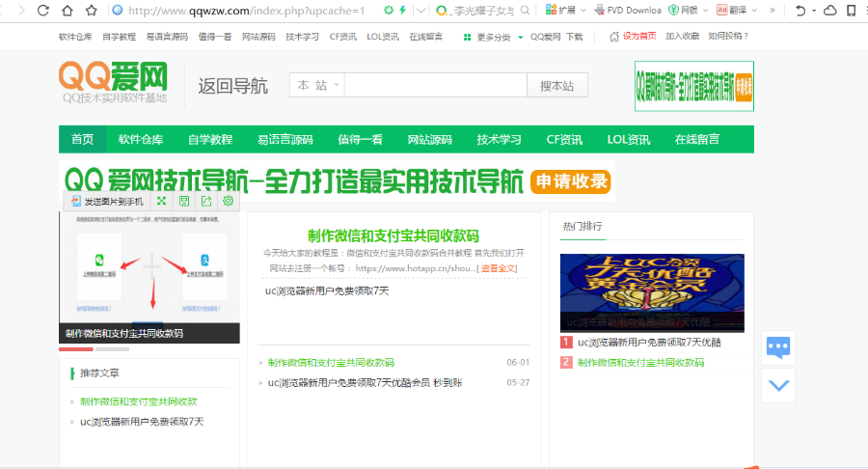This screenshot has height=469, width=868.
Task: Click the undo restore-tab arrow icon
Action: pyautogui.click(x=800, y=10)
